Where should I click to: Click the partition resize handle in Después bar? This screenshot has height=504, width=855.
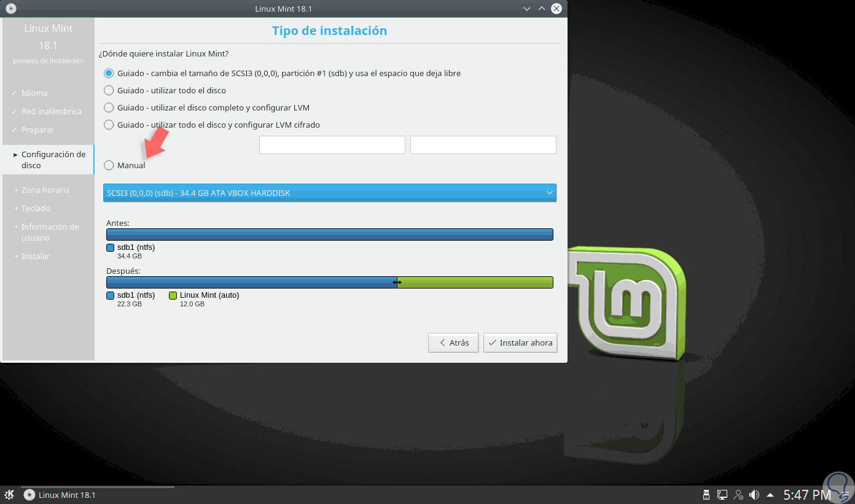[x=397, y=282]
